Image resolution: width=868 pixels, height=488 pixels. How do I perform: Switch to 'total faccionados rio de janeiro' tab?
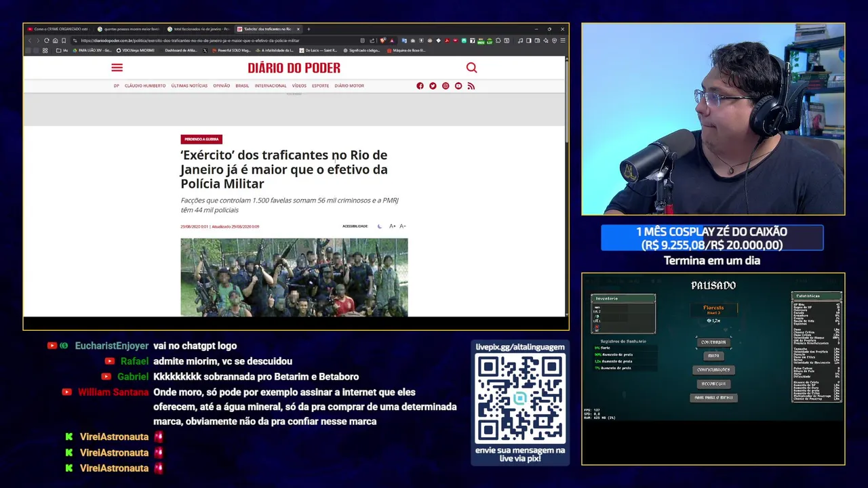(198, 29)
